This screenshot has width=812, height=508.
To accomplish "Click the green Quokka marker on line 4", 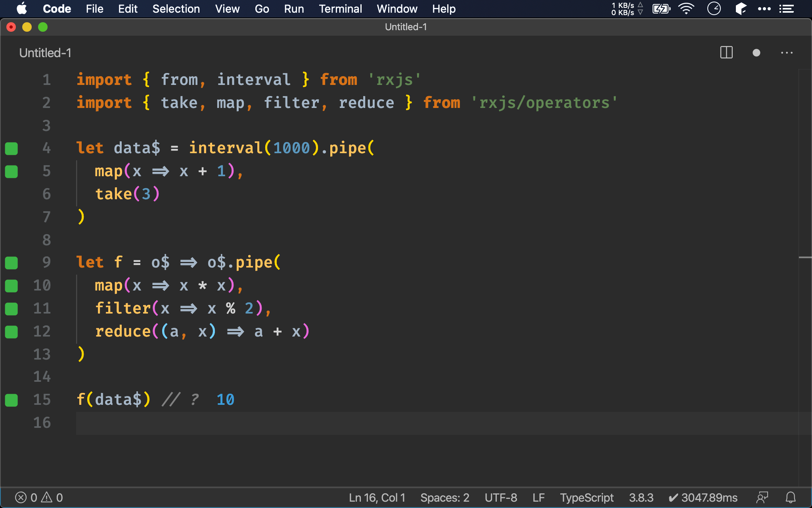I will (11, 148).
